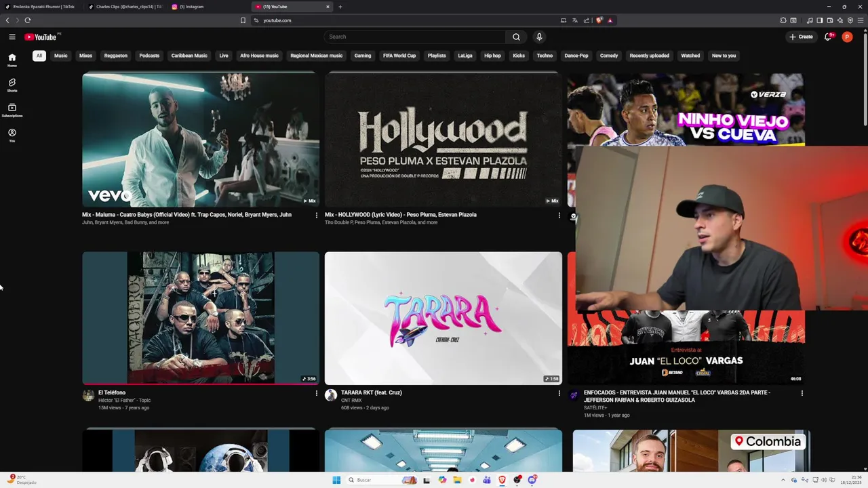Open Discord from the taskbar
The height and width of the screenshot is (488, 868).
coord(532,480)
